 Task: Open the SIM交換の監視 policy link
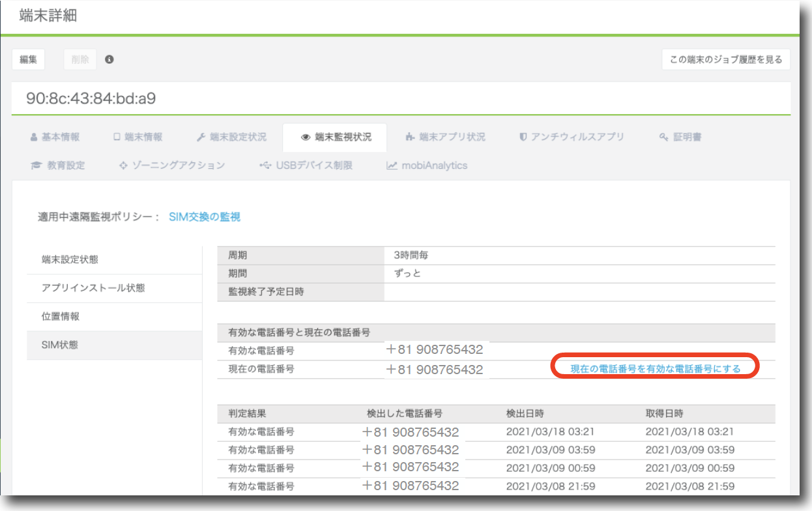[x=205, y=217]
